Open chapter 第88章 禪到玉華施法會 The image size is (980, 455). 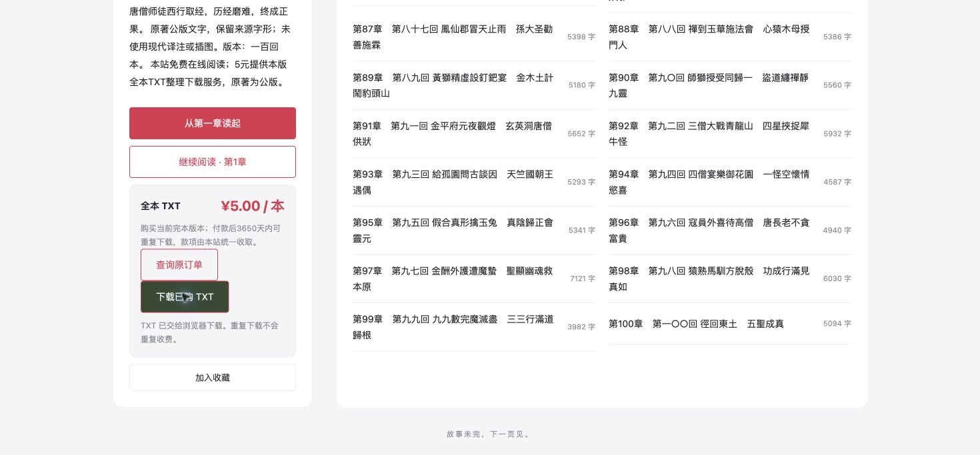coord(730,37)
